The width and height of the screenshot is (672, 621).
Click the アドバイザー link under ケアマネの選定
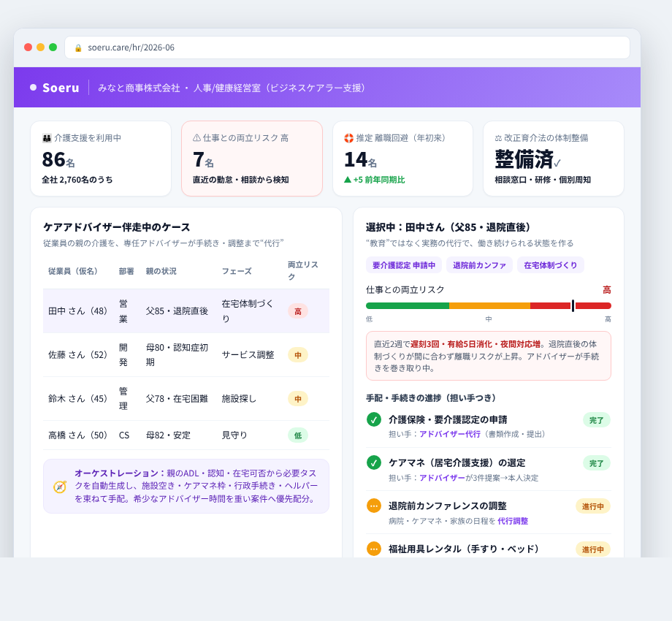tap(443, 478)
